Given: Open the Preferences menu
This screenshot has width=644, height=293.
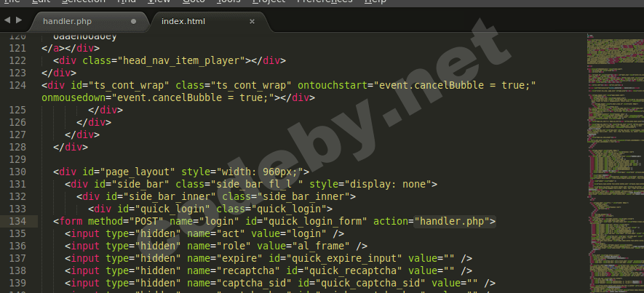Looking at the screenshot, I should (325, 1).
